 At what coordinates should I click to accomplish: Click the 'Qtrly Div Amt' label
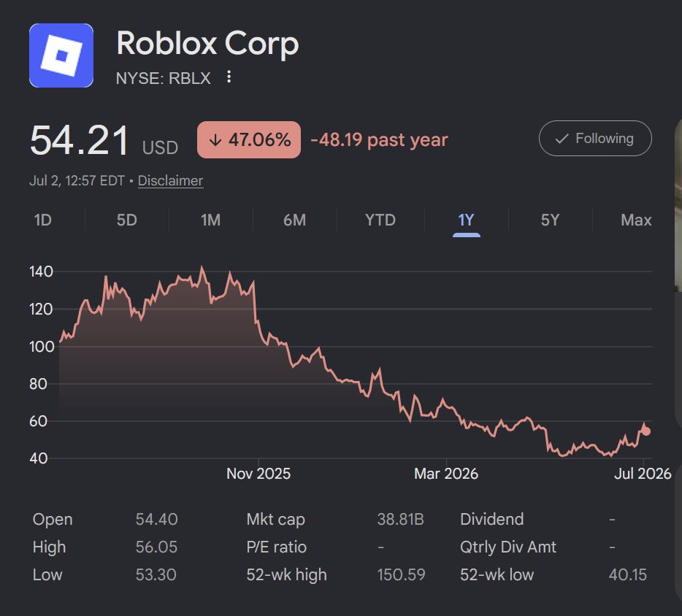[x=508, y=547]
